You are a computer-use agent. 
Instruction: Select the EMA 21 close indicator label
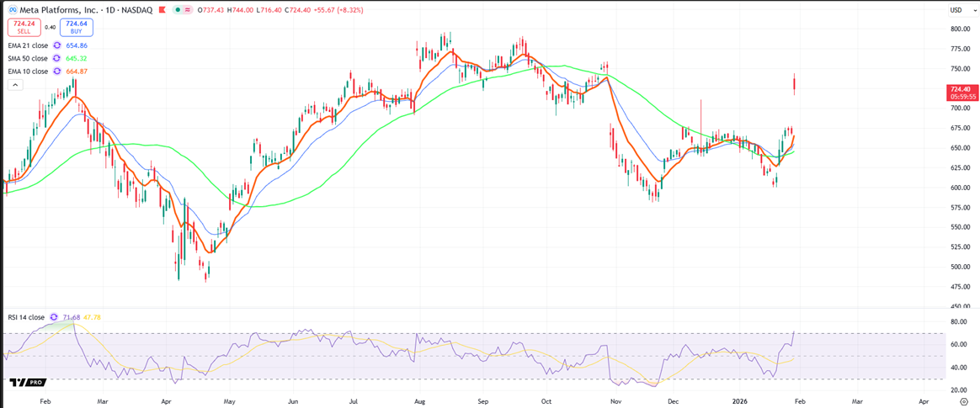point(28,45)
